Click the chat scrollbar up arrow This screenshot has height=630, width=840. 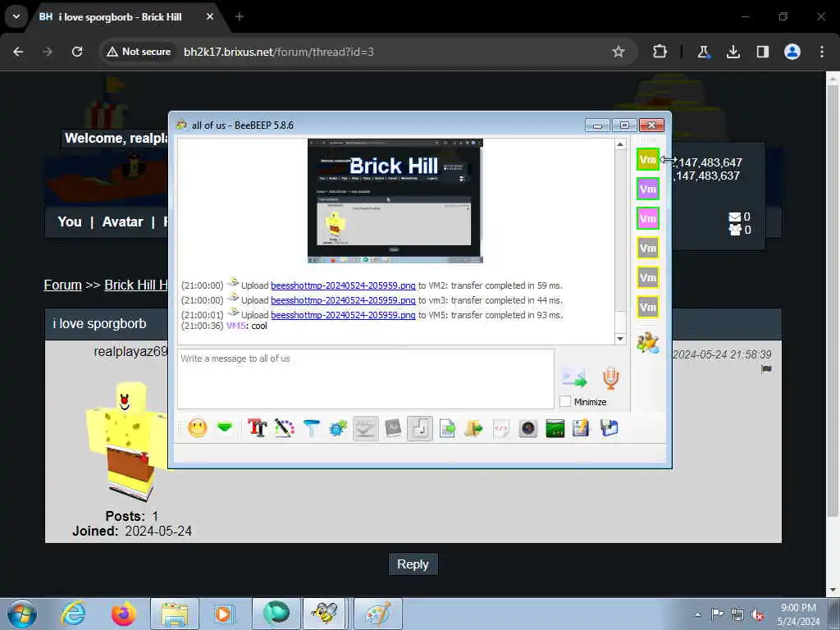click(620, 144)
